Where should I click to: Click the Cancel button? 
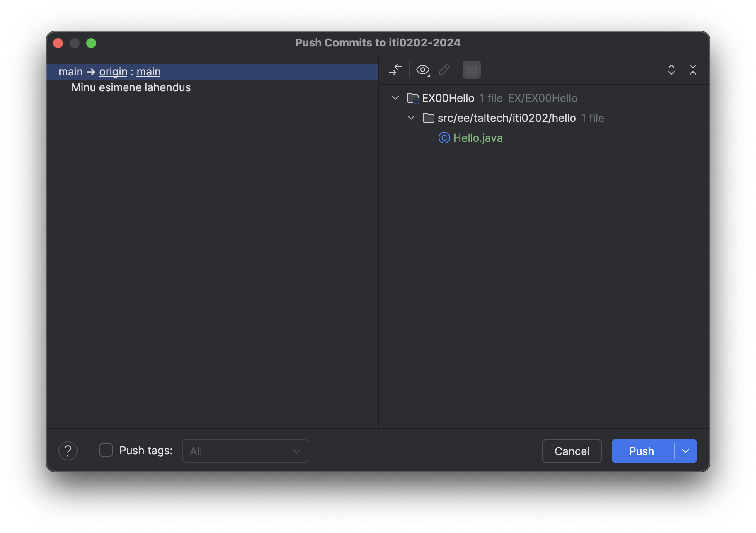click(572, 451)
